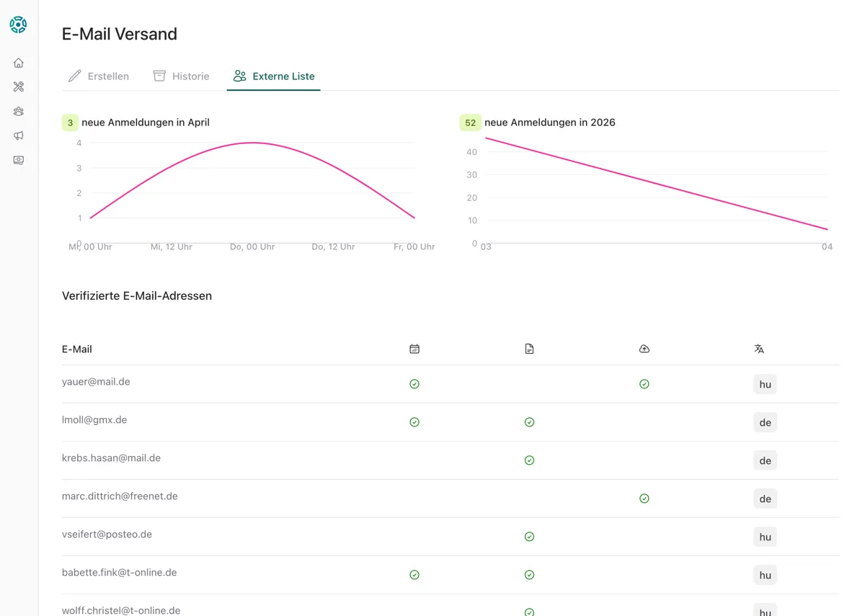Open the payment icon in sidebar

pos(19,160)
